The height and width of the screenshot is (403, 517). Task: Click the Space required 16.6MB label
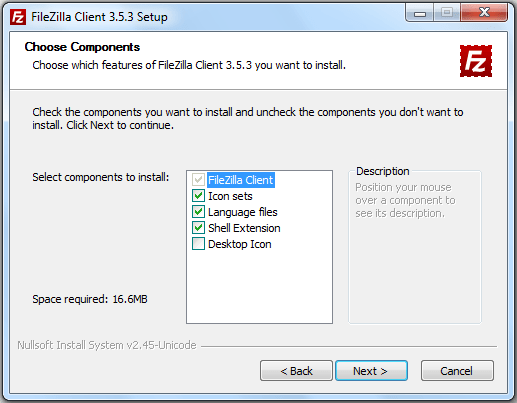(90, 299)
